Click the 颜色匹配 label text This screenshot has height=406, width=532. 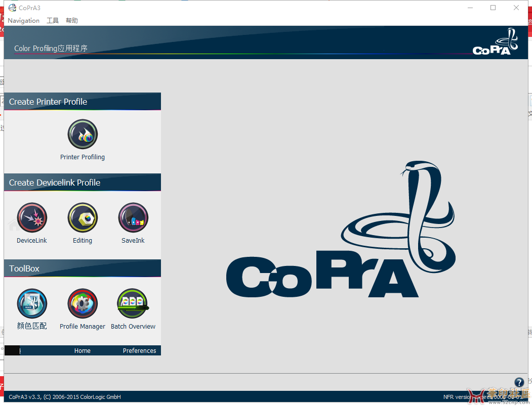pos(32,326)
